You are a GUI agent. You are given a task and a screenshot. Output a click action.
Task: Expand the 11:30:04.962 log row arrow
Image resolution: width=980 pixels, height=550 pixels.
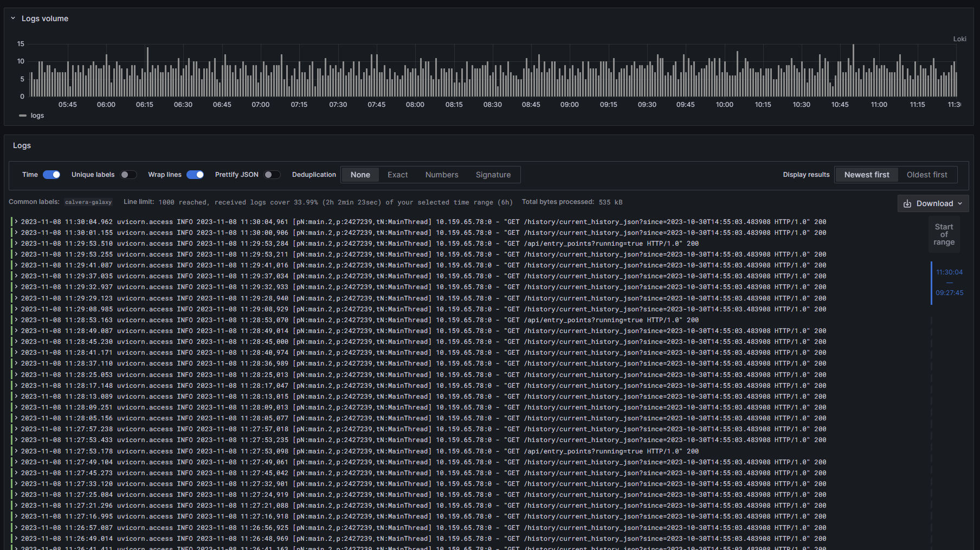click(x=17, y=222)
